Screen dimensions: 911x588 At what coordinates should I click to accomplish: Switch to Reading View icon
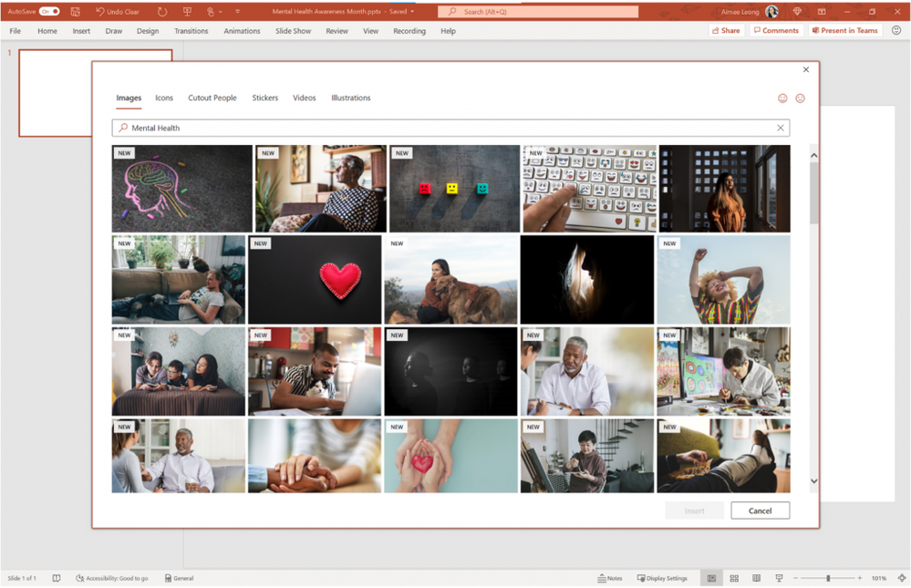pyautogui.click(x=757, y=578)
